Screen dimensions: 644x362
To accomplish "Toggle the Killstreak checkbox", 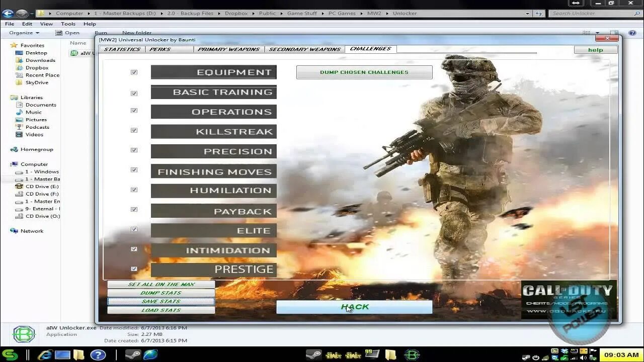I will click(134, 130).
